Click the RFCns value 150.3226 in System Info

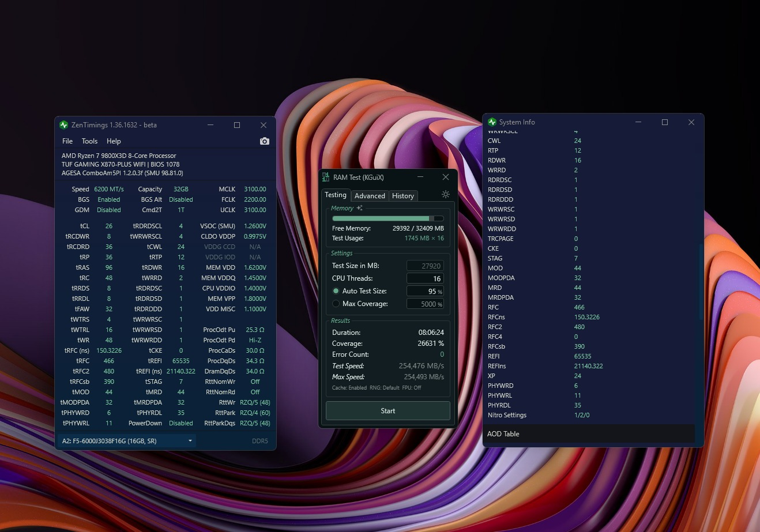587,317
